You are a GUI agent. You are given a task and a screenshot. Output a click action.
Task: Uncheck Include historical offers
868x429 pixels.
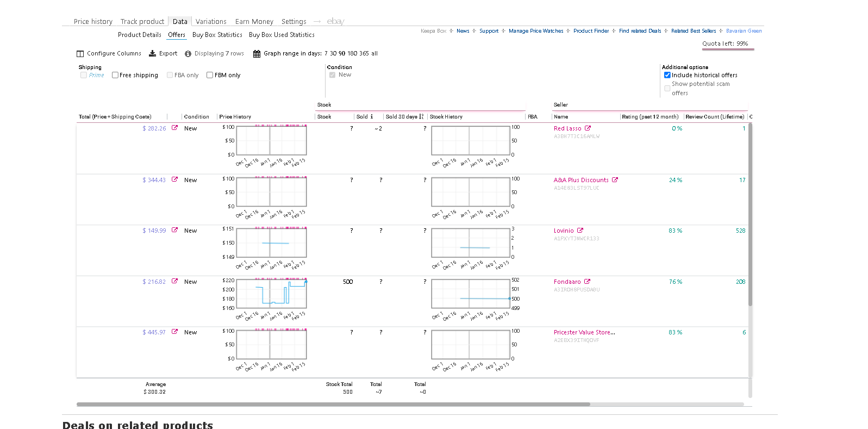pyautogui.click(x=667, y=75)
